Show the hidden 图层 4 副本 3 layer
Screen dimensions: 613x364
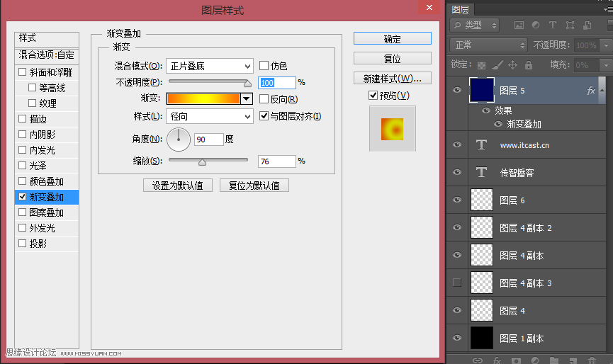tap(457, 283)
